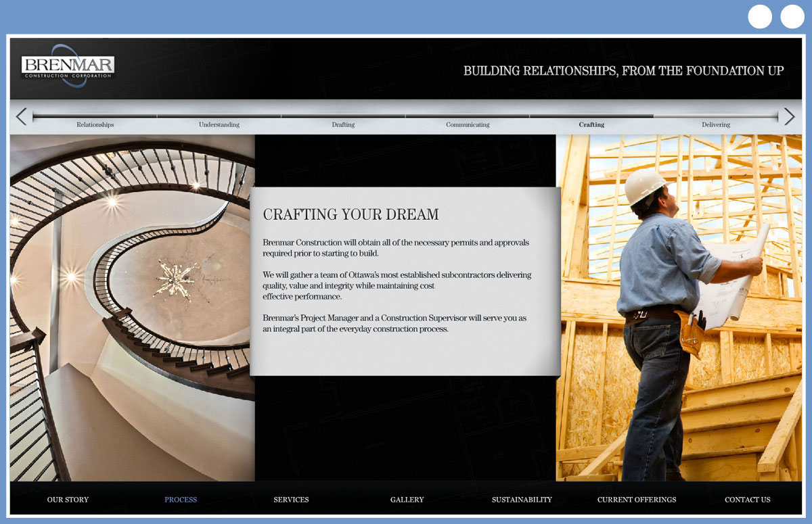Click the paragraph about permits and approvals
This screenshot has width=812, height=524.
[396, 247]
